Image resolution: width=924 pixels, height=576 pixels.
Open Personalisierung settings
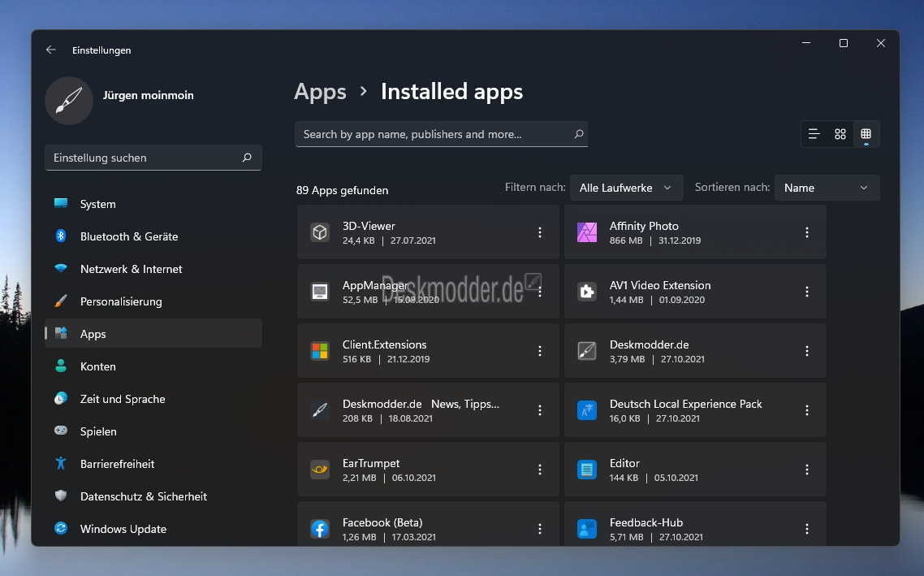tap(153, 301)
